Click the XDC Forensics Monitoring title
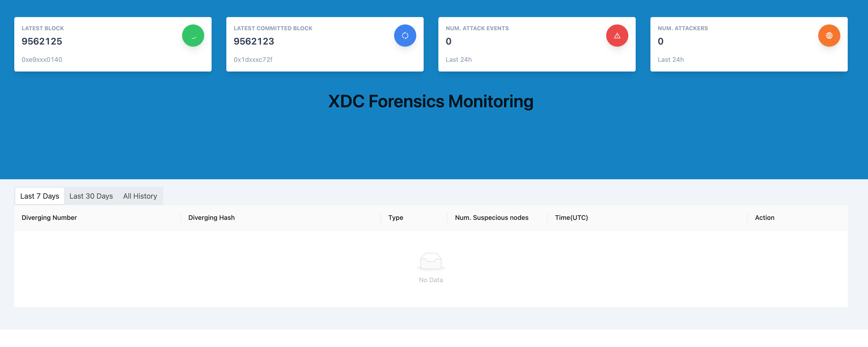The image size is (868, 347). (431, 101)
